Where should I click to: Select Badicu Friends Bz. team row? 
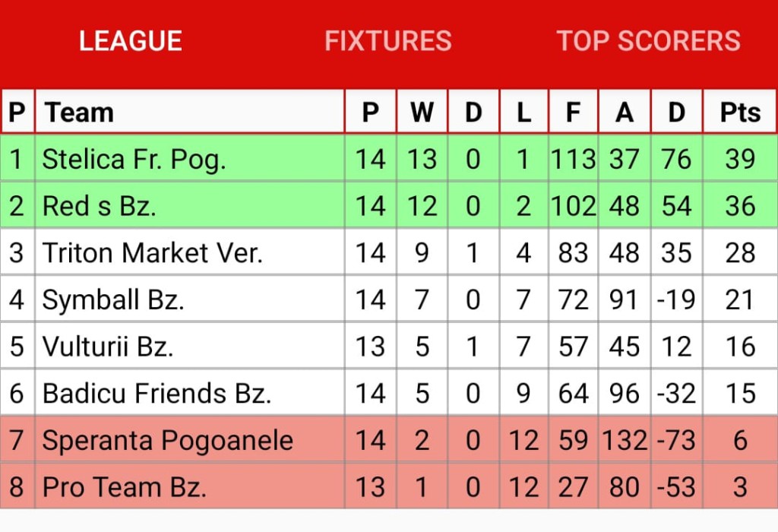click(389, 393)
